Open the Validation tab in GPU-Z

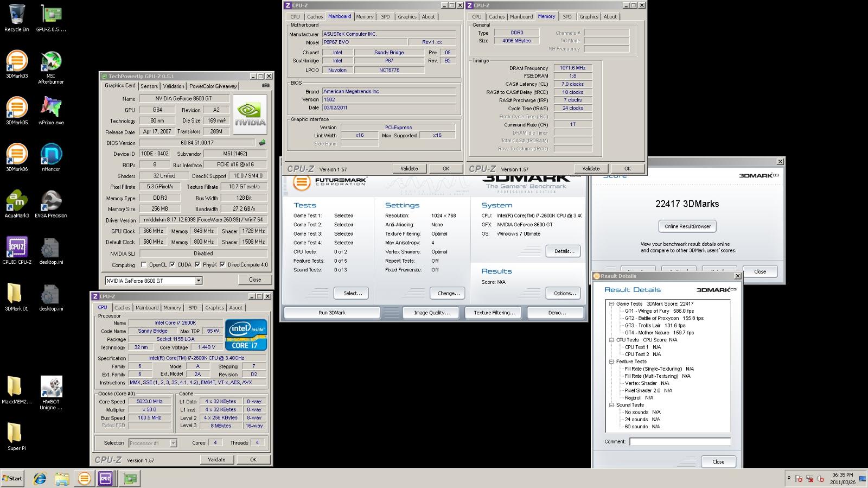174,86
